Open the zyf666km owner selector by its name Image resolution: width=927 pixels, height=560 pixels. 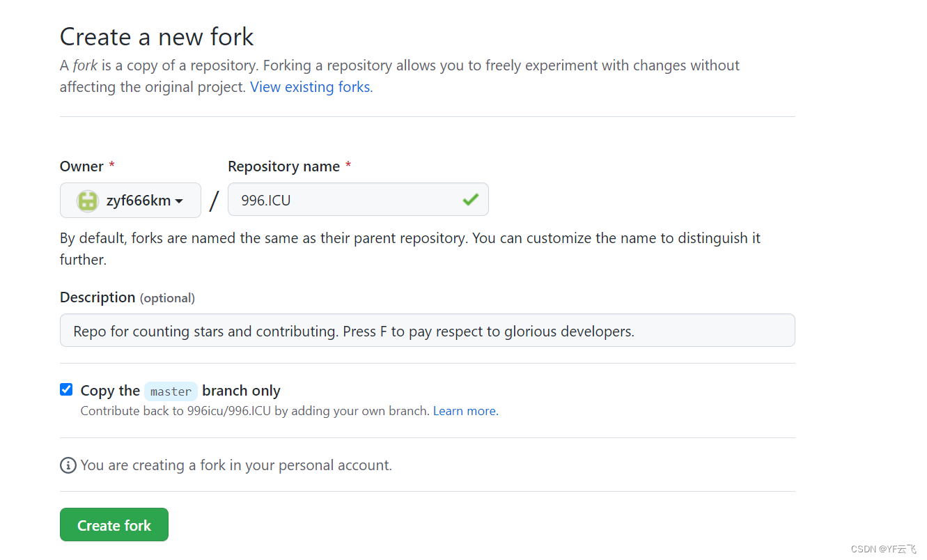[138, 201]
